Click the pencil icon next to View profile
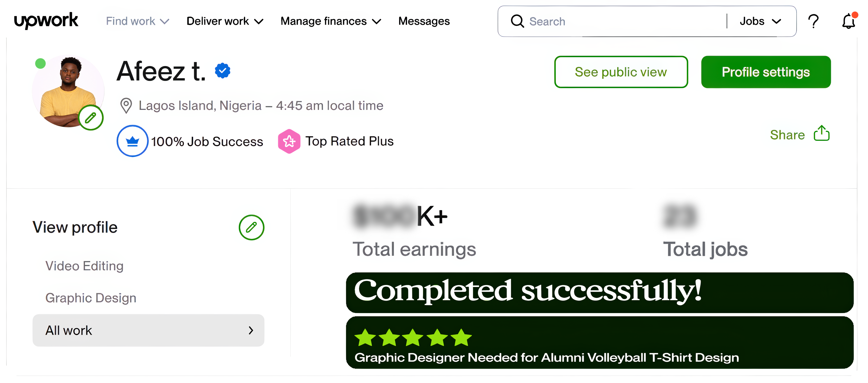The width and height of the screenshot is (868, 383). pyautogui.click(x=251, y=227)
